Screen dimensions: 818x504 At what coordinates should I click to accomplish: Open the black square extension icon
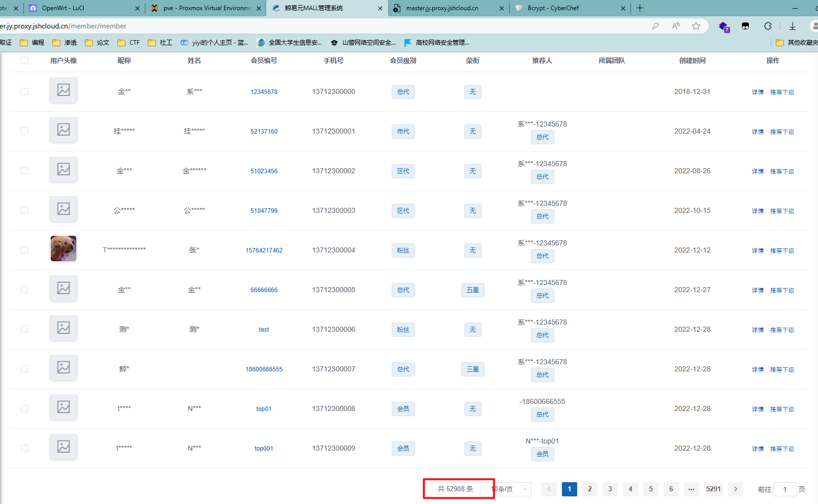pos(745,26)
